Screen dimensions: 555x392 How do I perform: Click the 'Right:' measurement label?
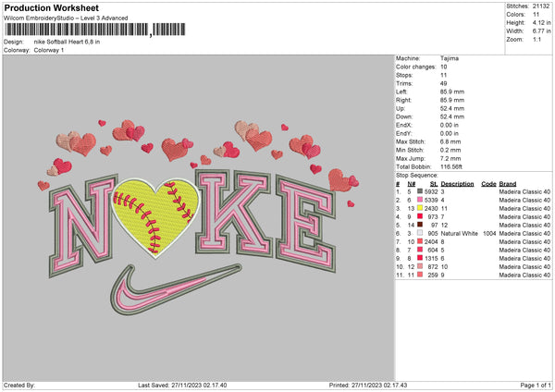[x=403, y=100]
